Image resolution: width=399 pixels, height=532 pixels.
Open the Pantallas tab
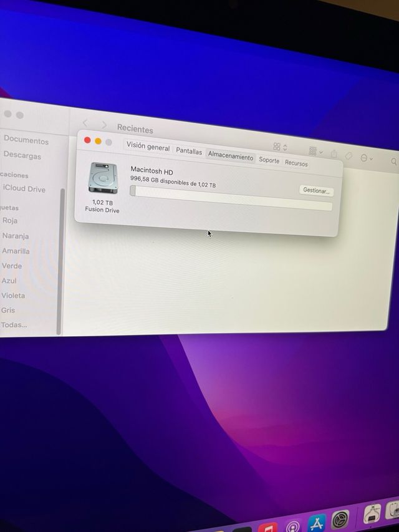pos(189,152)
